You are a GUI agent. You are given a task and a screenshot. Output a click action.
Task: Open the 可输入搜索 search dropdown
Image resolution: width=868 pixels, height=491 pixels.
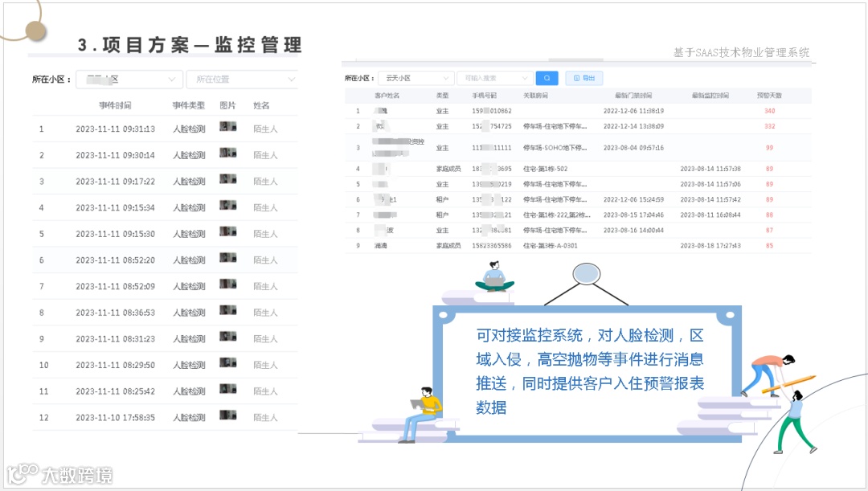(x=495, y=78)
